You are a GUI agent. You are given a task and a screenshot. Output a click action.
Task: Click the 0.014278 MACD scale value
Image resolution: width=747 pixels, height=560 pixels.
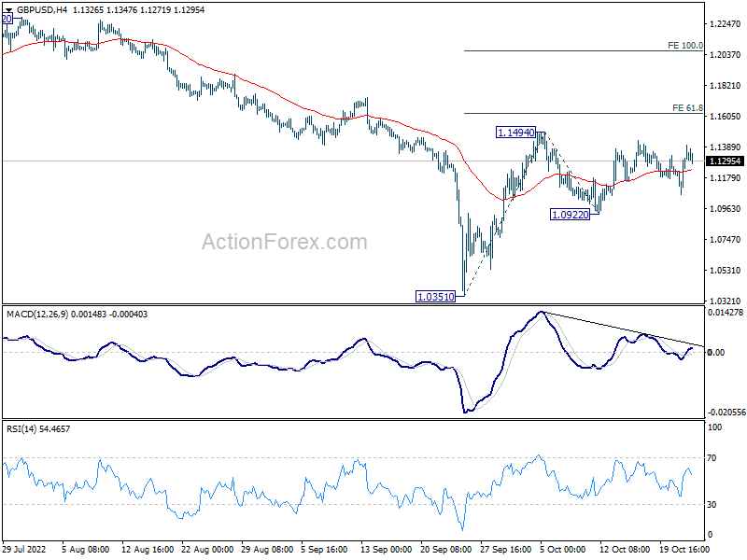[x=726, y=313]
